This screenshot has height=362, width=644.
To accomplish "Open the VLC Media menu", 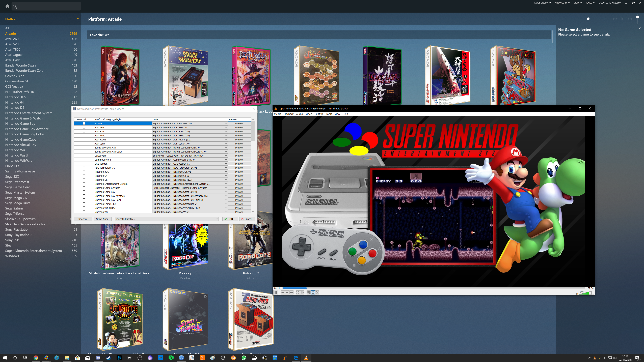I will 278,114.
